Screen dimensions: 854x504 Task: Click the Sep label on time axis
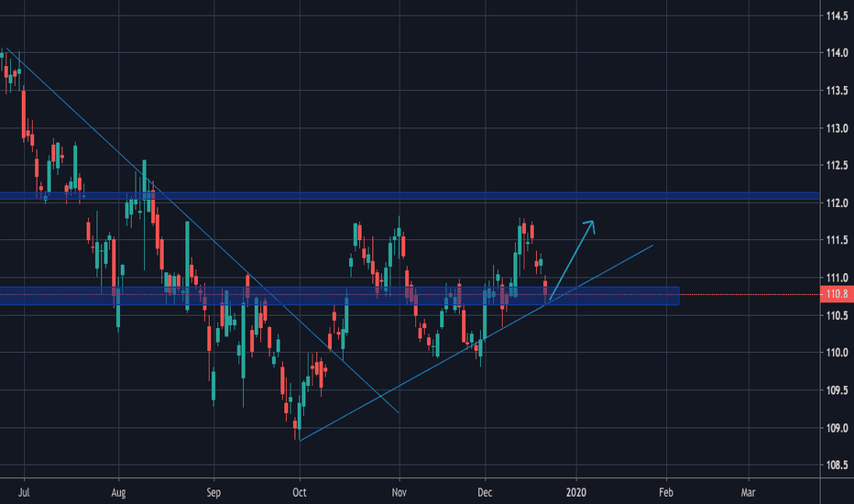pyautogui.click(x=213, y=493)
